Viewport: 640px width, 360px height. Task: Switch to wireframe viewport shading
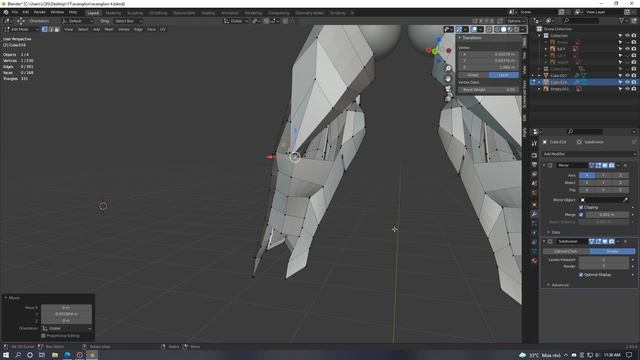[x=497, y=29]
